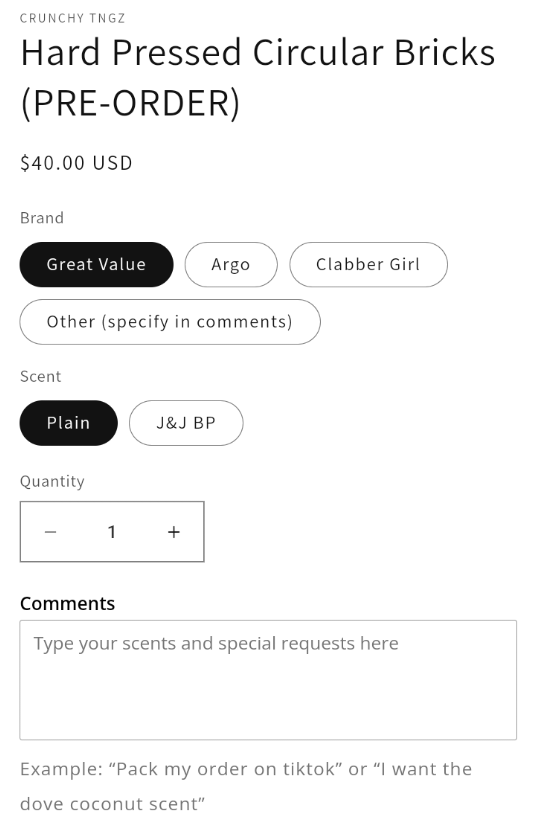Click the $40.00 USD price
Screen dimensions: 536x822
click(76, 163)
